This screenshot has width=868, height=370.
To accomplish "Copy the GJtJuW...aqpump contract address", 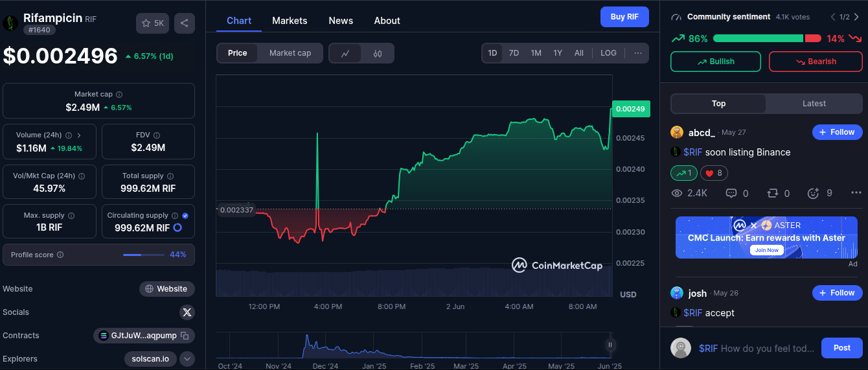I will pyautogui.click(x=185, y=336).
